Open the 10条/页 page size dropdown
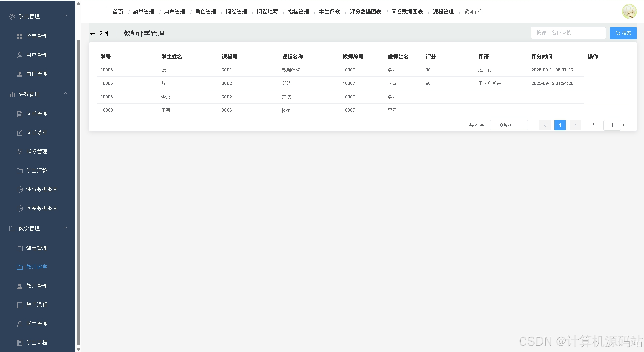Screen dimensions: 644x352 [x=509, y=125]
